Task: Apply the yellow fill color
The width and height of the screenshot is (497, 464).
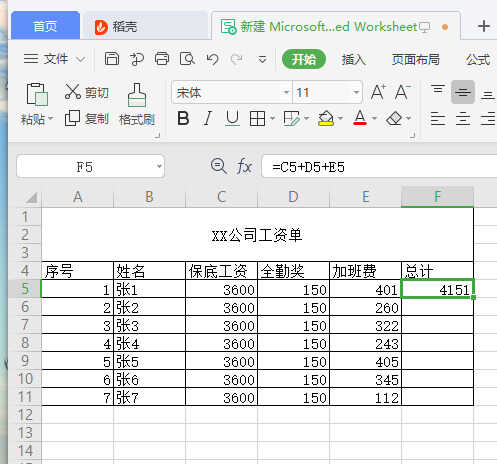Action: click(x=326, y=118)
